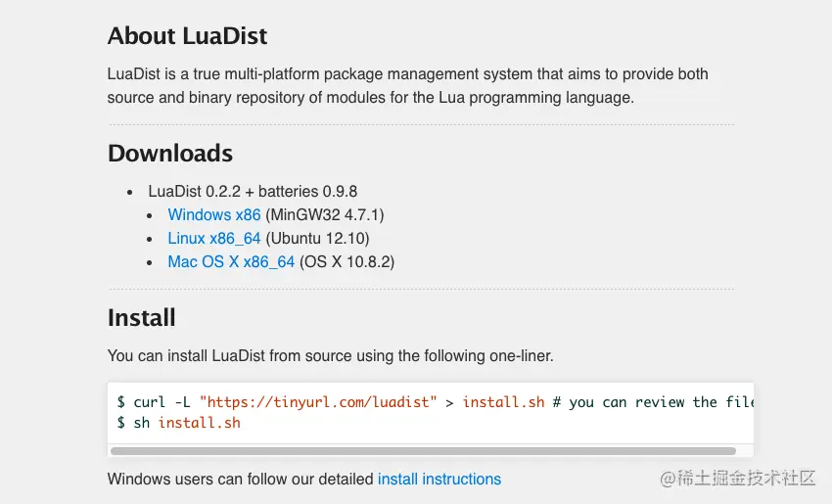Click the Ubuntu 12.10 text
The image size is (832, 504).
point(317,238)
